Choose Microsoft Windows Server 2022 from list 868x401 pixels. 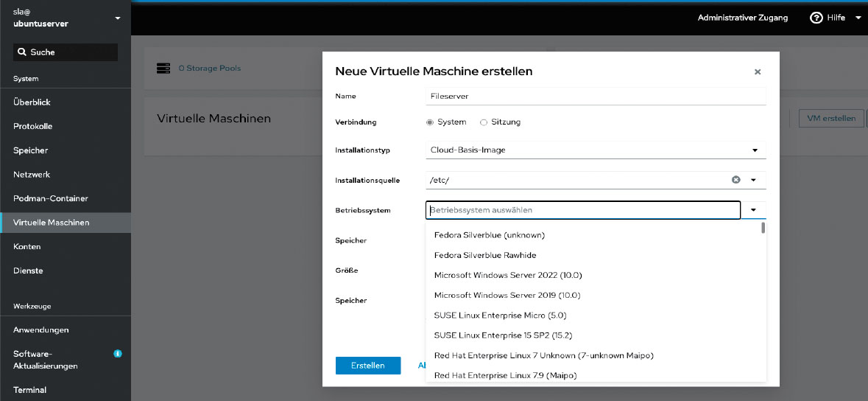[507, 275]
